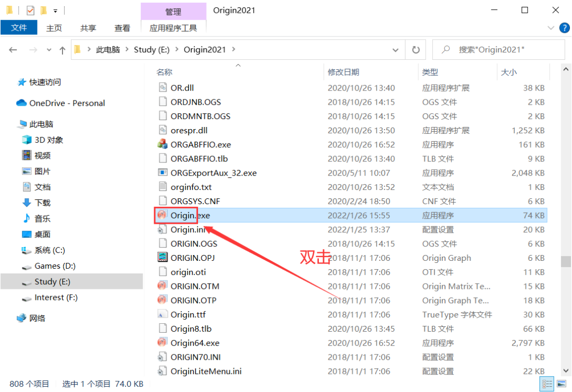This screenshot has width=572, height=392.
Task: Select the 管理 contextual tab
Action: [173, 12]
